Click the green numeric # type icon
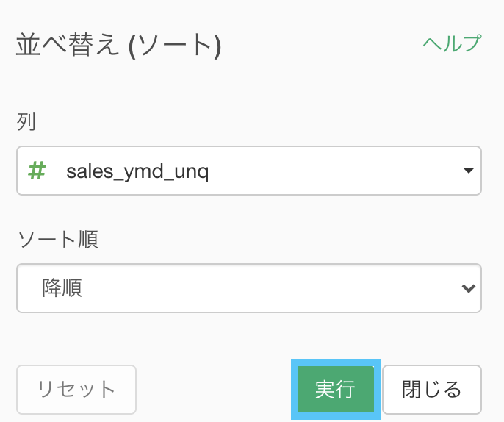504x422 pixels. [37, 171]
